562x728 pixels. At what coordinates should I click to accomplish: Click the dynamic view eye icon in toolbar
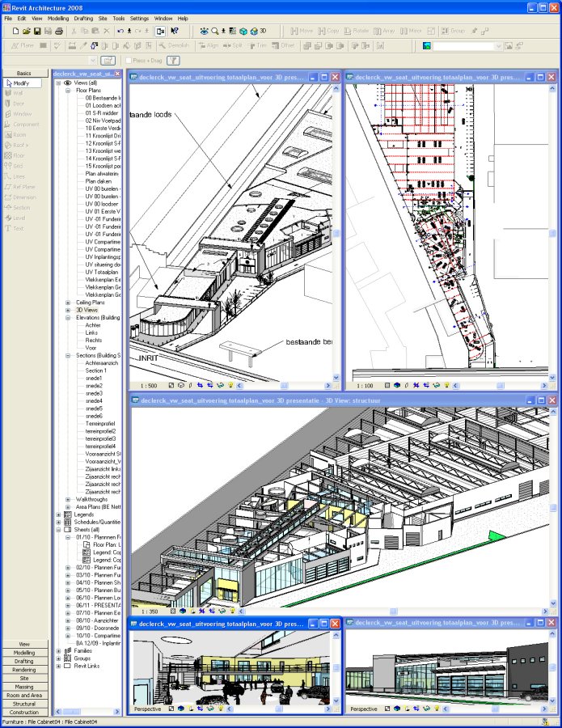204,31
